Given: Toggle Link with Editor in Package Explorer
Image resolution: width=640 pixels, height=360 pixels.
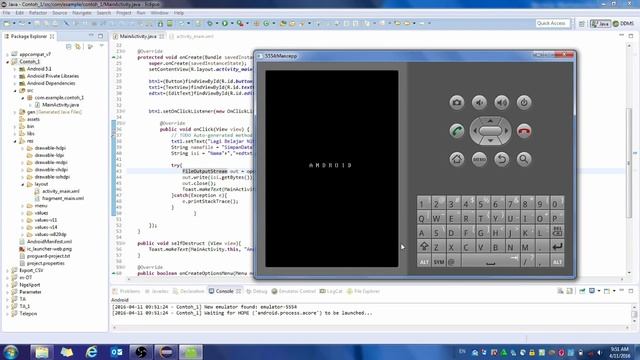Looking at the screenshot, I should pyautogui.click(x=78, y=47).
